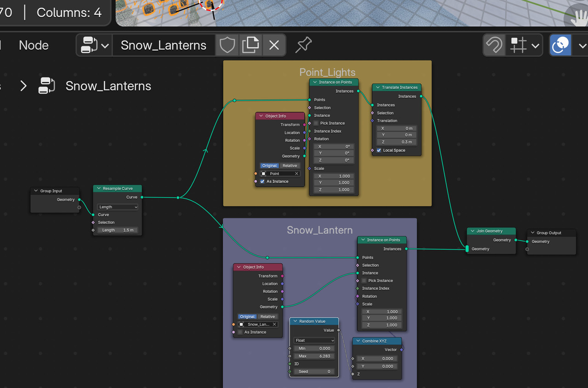
Task: Click the Resample Curve Length value field
Action: [x=118, y=230]
